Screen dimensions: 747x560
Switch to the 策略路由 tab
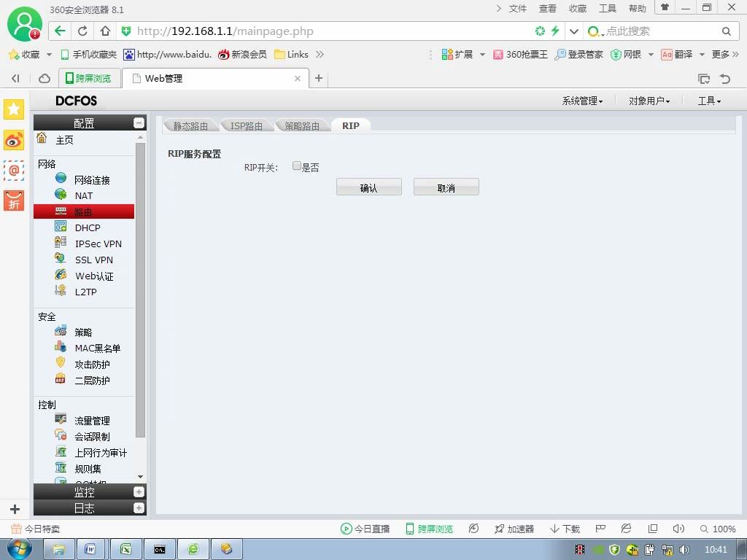pyautogui.click(x=302, y=125)
